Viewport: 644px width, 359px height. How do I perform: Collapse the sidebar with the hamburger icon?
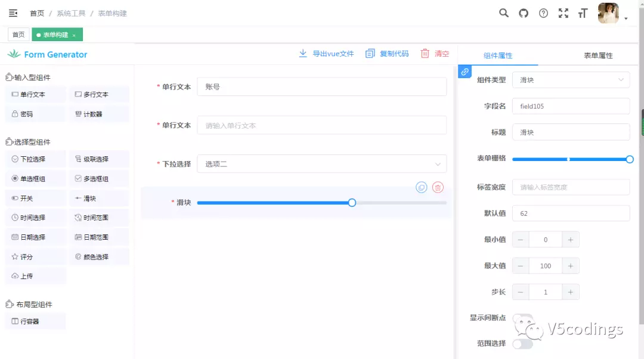(x=13, y=13)
